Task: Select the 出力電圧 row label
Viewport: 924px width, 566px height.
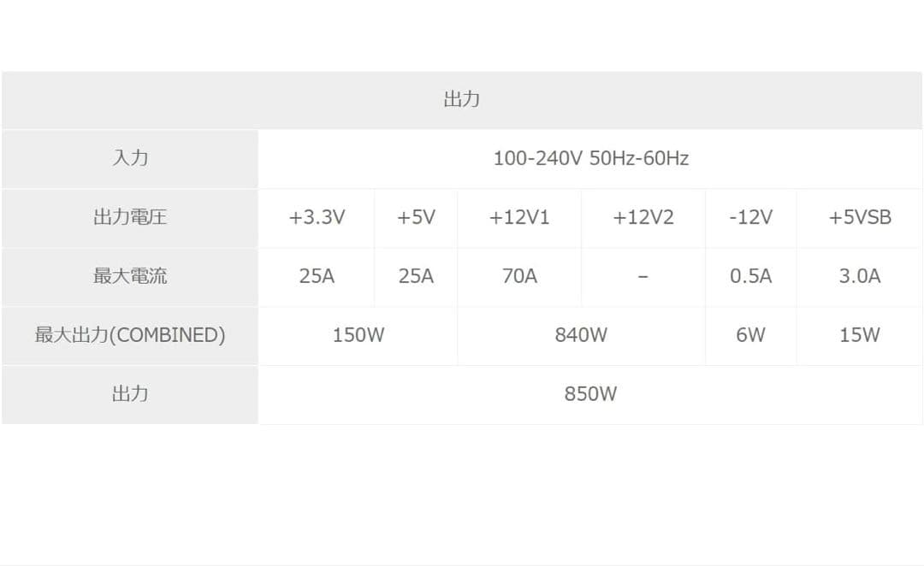Action: coord(130,217)
